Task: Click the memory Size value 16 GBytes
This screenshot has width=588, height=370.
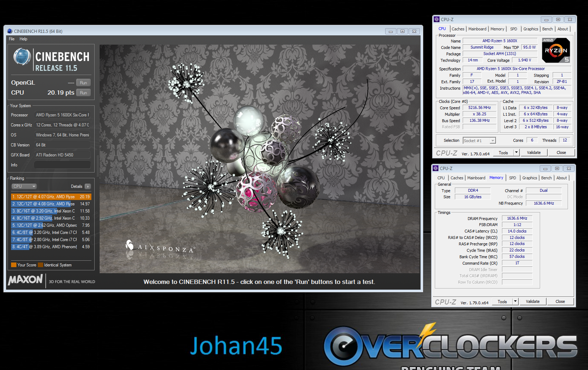Action: pos(473,197)
